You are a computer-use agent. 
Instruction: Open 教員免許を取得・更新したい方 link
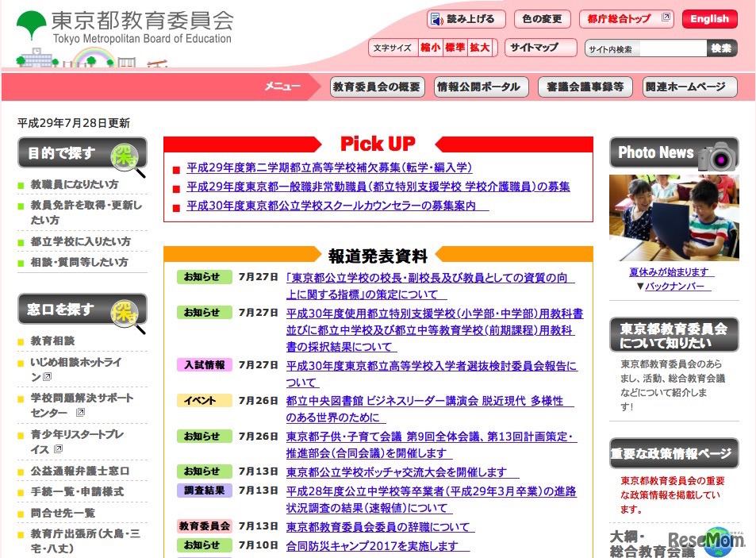[86, 212]
